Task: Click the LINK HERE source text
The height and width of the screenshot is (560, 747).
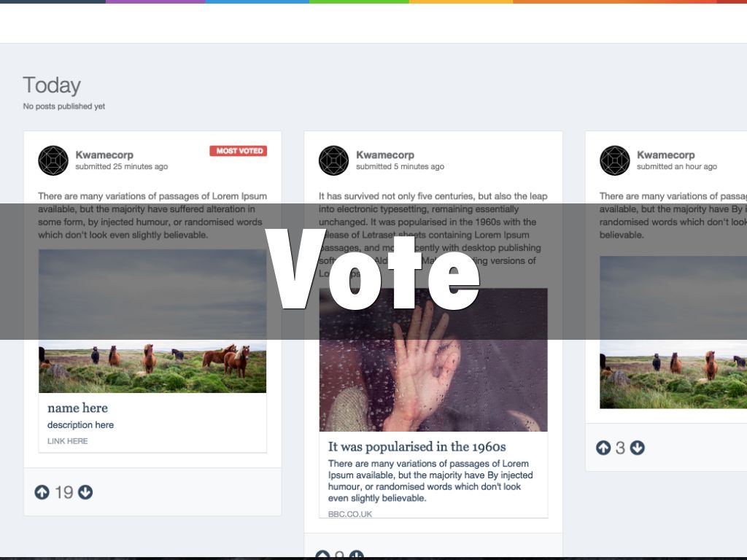Action: pos(68,441)
